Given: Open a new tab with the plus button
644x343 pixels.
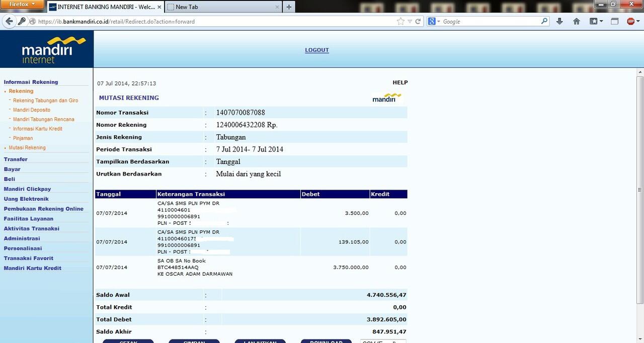Looking at the screenshot, I should tap(289, 7).
